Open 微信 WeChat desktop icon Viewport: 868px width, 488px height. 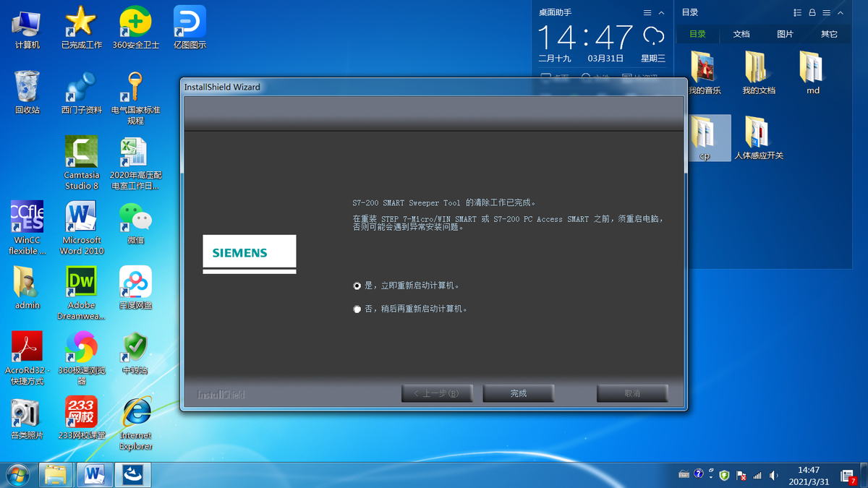pos(135,223)
